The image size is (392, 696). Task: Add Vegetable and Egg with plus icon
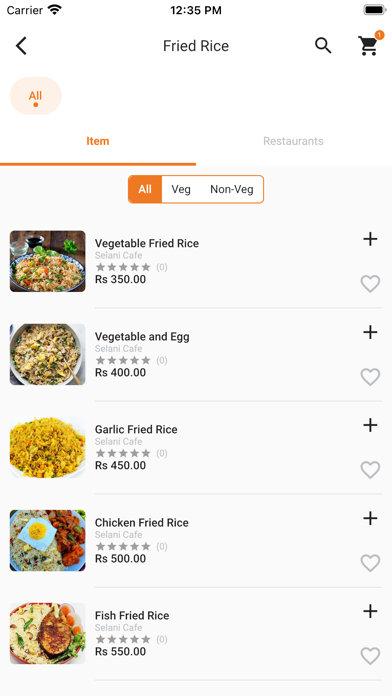pyautogui.click(x=370, y=332)
